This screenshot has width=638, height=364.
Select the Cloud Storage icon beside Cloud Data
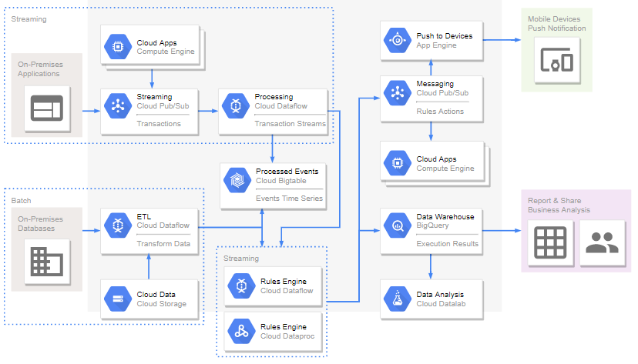point(118,299)
